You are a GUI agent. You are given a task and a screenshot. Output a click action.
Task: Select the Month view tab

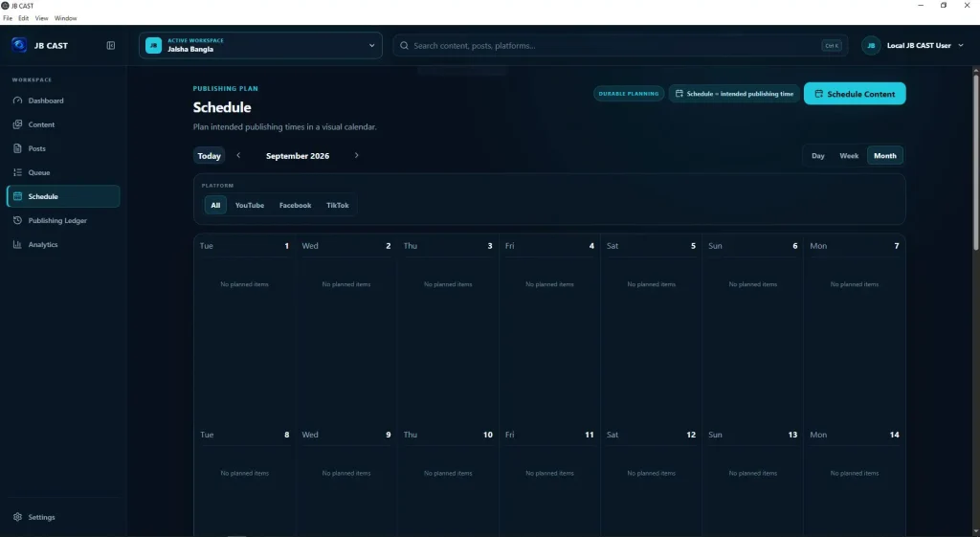click(884, 156)
